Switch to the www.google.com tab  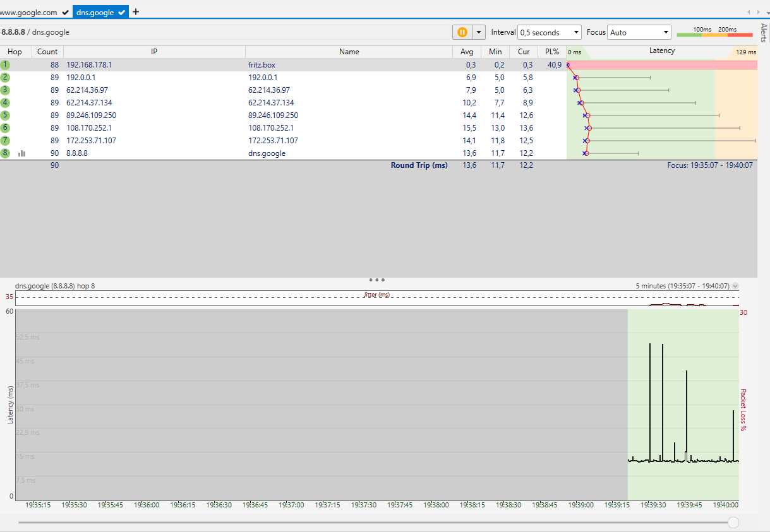pyautogui.click(x=35, y=12)
